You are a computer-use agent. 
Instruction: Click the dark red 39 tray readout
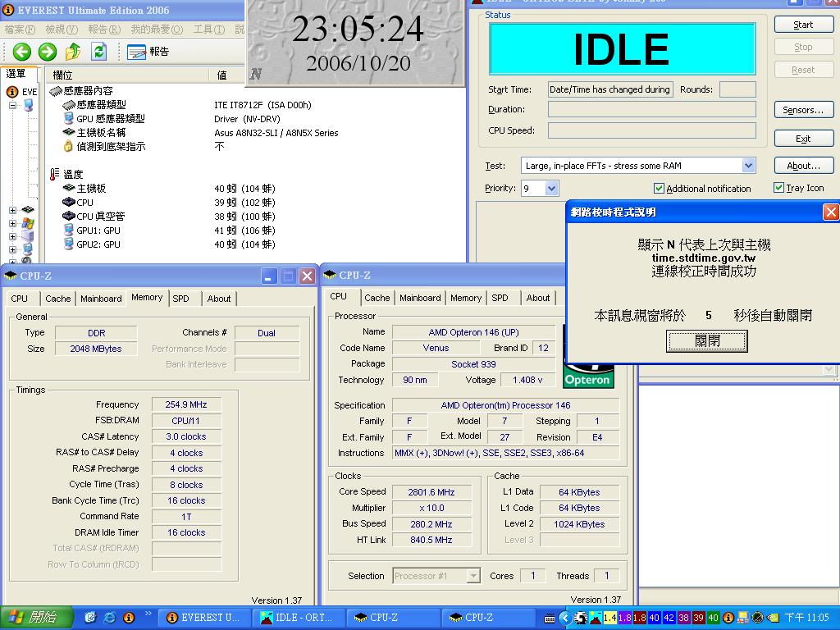point(699,618)
